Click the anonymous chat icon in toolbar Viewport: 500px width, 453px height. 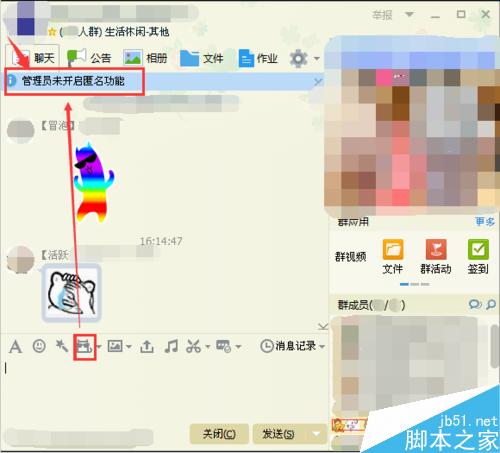(84, 347)
